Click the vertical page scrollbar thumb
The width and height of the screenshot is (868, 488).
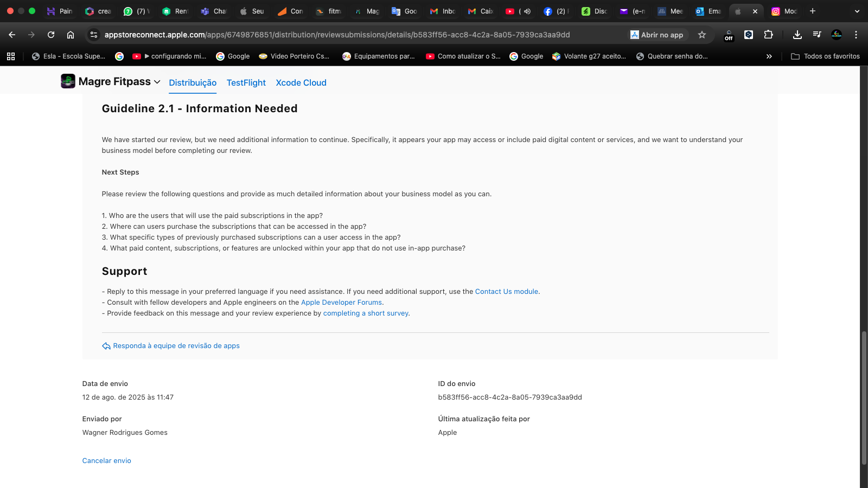[x=864, y=397]
